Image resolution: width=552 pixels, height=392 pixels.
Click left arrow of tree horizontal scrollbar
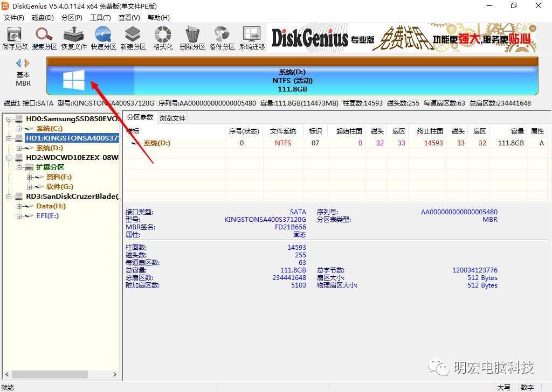click(x=7, y=374)
